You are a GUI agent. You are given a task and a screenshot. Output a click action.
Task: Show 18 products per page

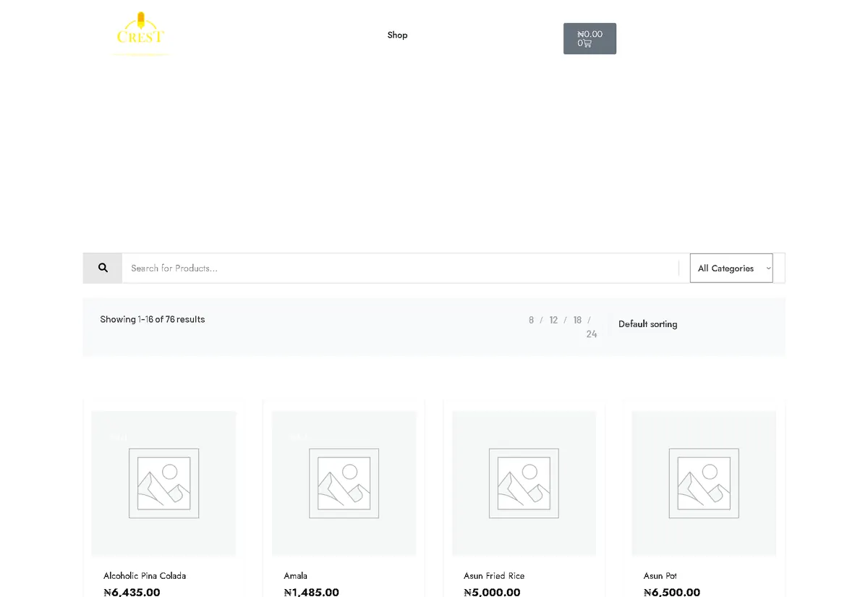tap(577, 320)
